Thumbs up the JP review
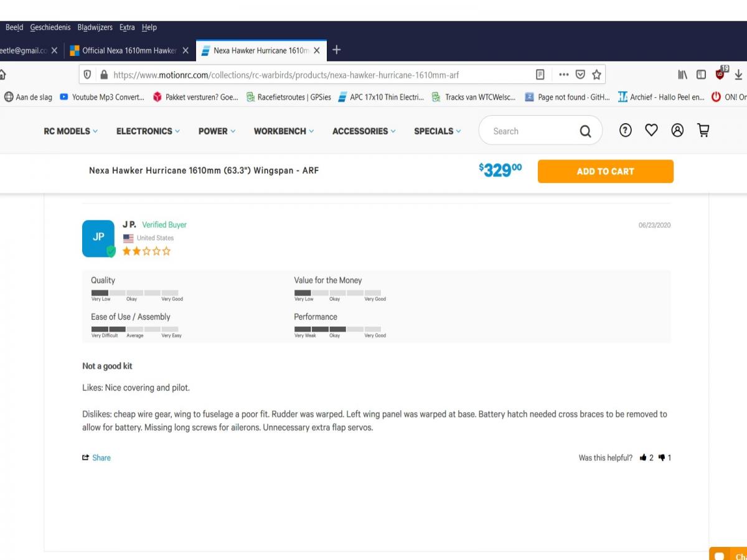Image resolution: width=747 pixels, height=560 pixels. click(x=643, y=458)
